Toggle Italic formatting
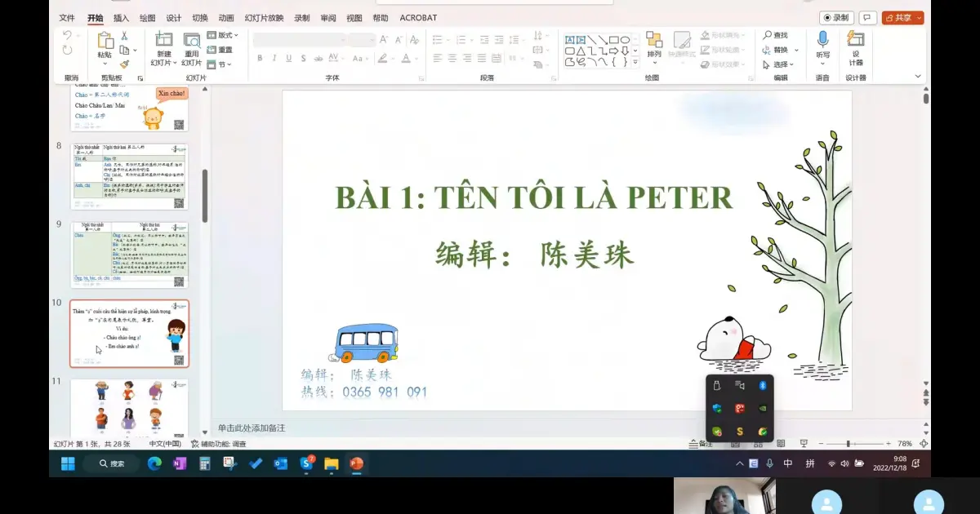The height and width of the screenshot is (514, 980). [x=274, y=58]
